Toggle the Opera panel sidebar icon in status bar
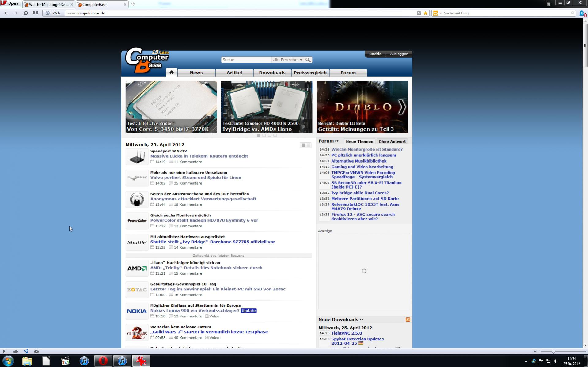This screenshot has height=367, width=588. pyautogui.click(x=5, y=351)
